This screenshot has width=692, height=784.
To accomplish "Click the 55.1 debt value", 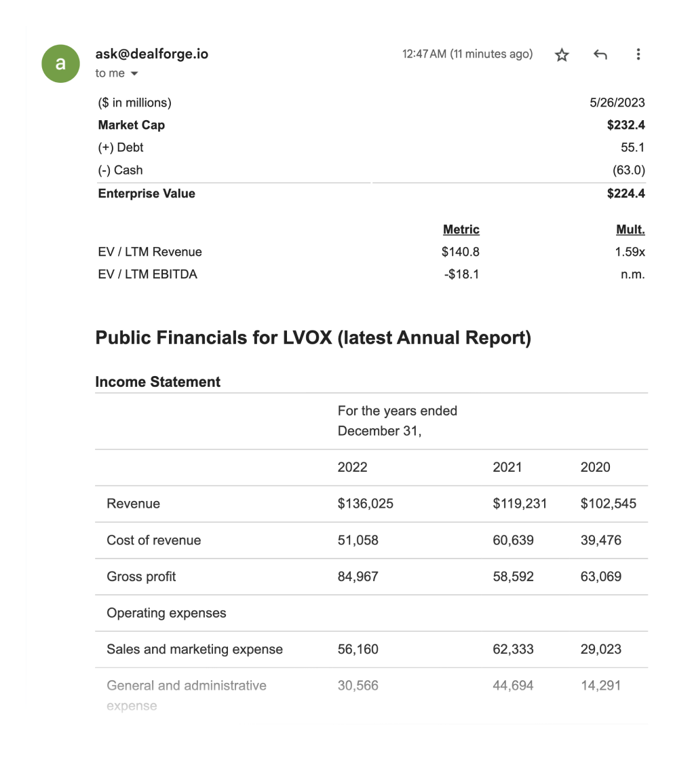I will coord(632,147).
